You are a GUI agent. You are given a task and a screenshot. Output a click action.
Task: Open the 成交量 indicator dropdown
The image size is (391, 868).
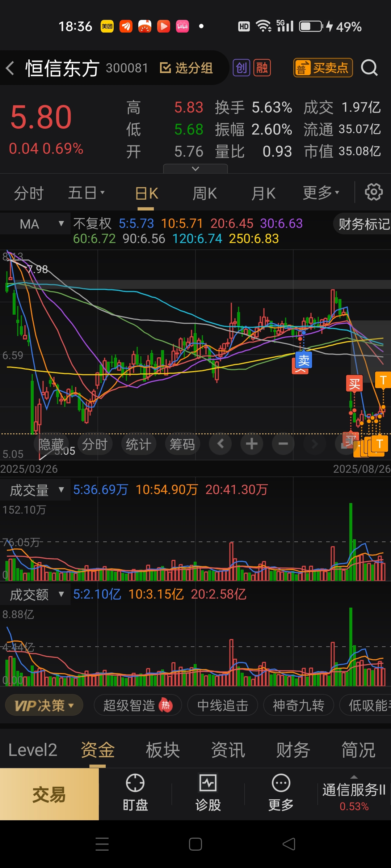35,490
